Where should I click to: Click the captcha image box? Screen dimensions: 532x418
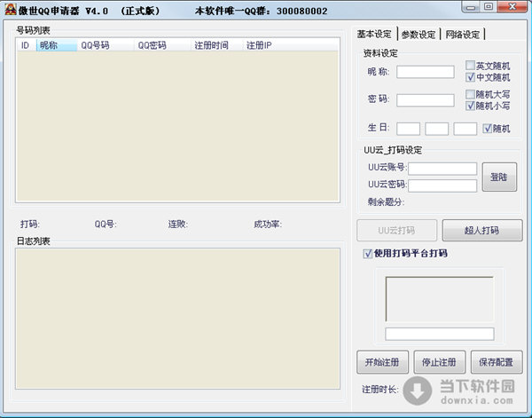(x=440, y=299)
